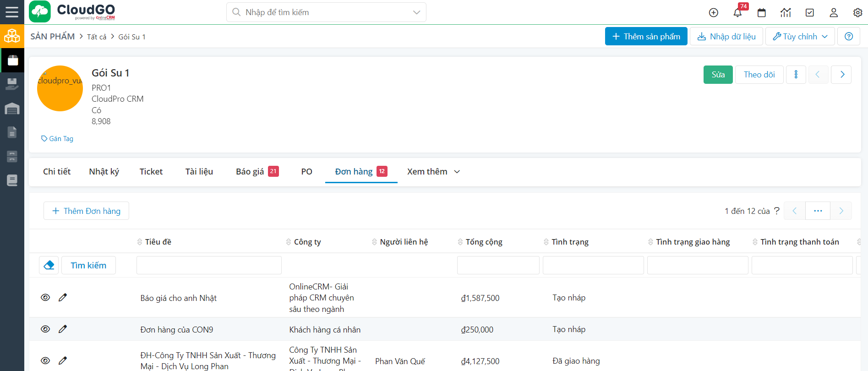This screenshot has width=868, height=371.
Task: View the Long Phan order eye icon
Action: pos(45,360)
